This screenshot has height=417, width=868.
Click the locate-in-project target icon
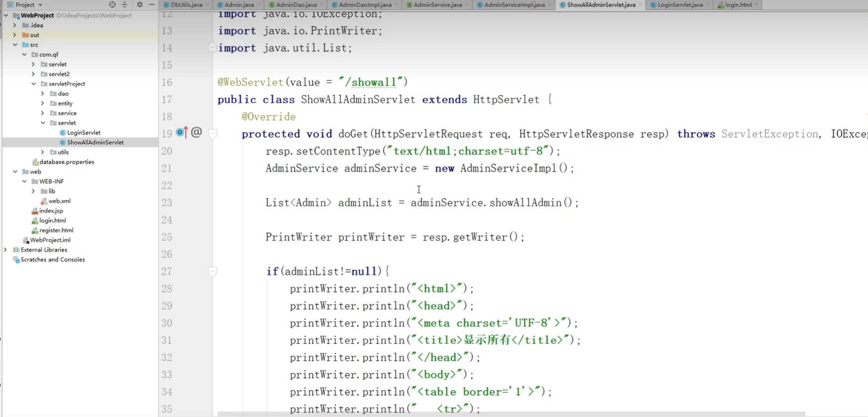[x=112, y=5]
